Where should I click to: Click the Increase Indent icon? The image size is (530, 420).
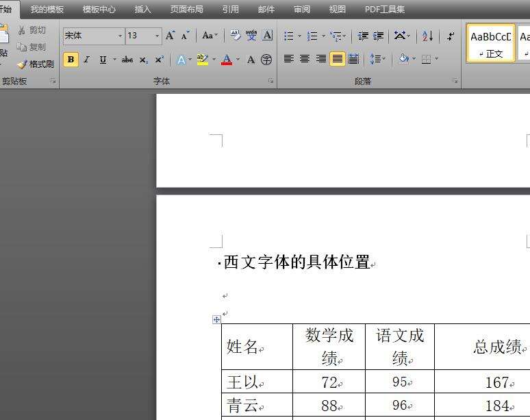pyautogui.click(x=378, y=36)
